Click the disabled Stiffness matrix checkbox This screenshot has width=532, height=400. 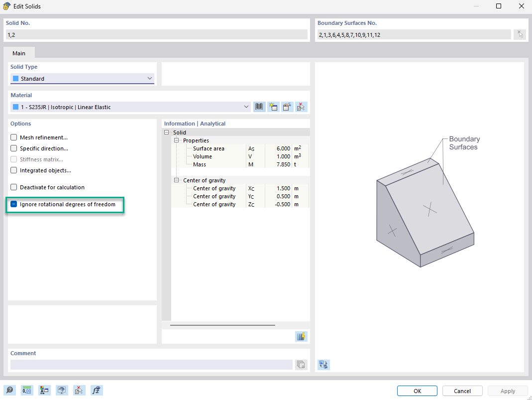point(13,159)
